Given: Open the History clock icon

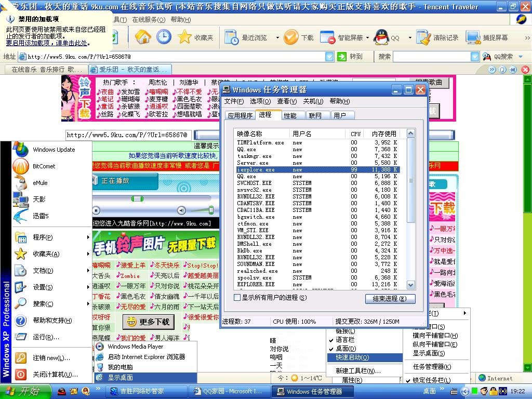Looking at the screenshot, I should coord(164,37).
